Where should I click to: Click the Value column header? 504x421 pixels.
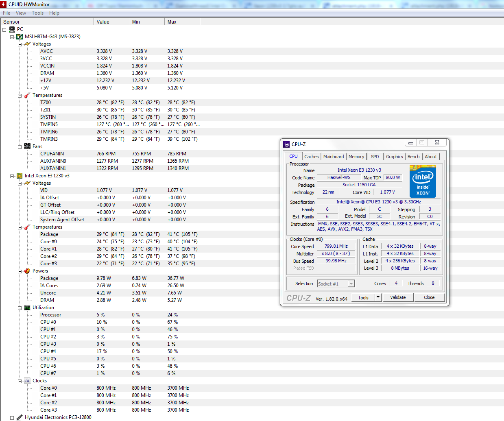(111, 22)
